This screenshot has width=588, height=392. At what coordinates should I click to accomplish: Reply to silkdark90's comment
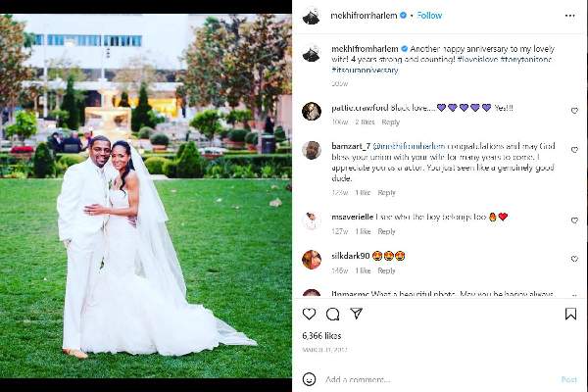click(x=386, y=270)
